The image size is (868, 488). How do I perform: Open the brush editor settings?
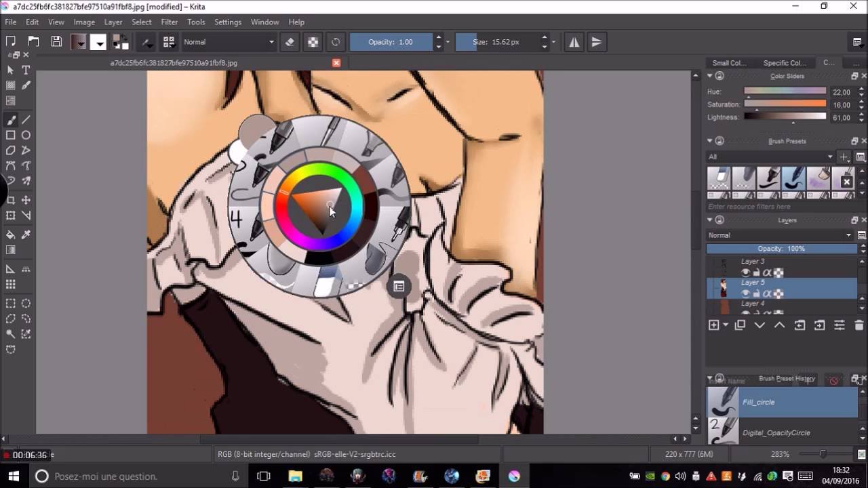146,42
